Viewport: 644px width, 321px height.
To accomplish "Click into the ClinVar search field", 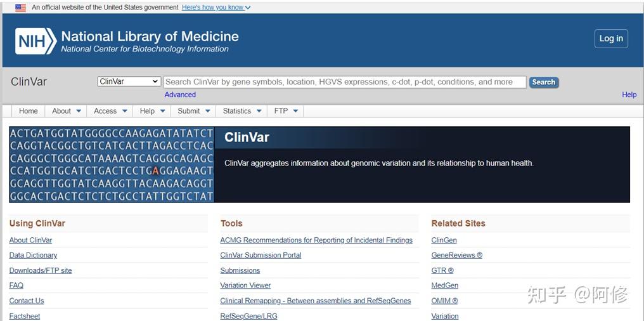I will coord(344,82).
